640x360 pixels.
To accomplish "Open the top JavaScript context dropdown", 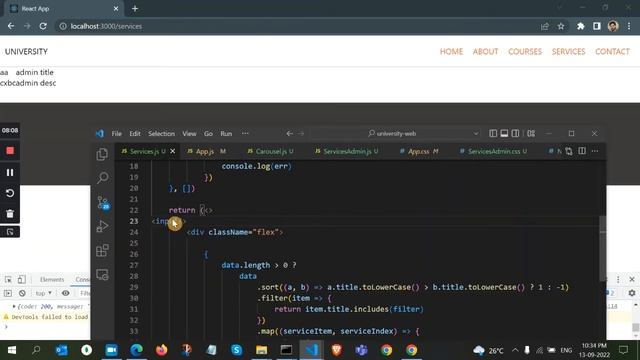I will 43,293.
